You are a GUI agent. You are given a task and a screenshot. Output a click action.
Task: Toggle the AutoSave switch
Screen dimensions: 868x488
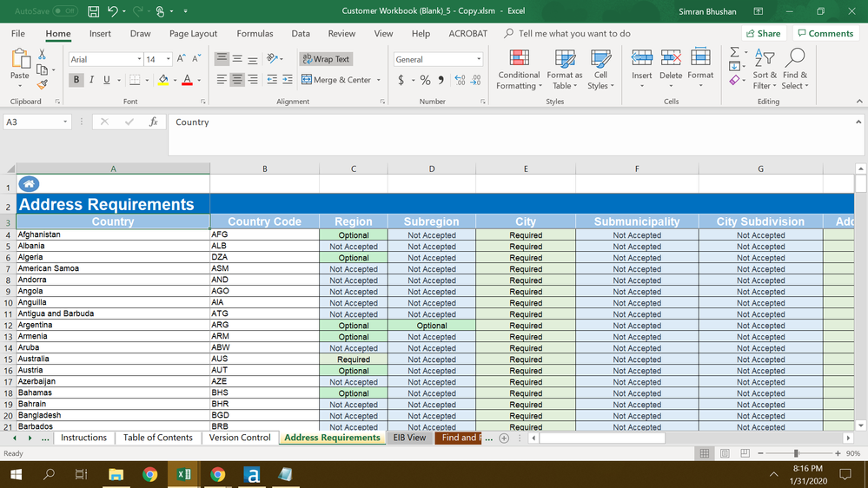[x=65, y=11]
